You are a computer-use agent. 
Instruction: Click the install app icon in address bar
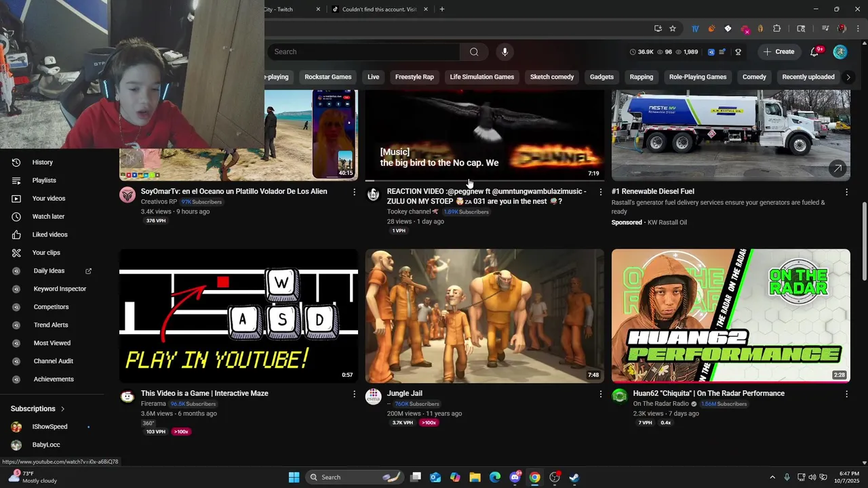[658, 28]
